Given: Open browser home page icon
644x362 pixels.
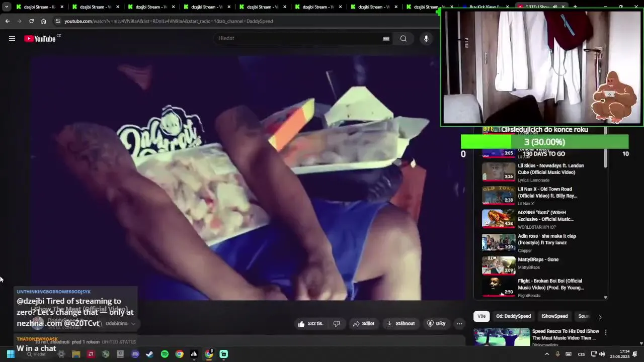Looking at the screenshot, I should pos(44,21).
